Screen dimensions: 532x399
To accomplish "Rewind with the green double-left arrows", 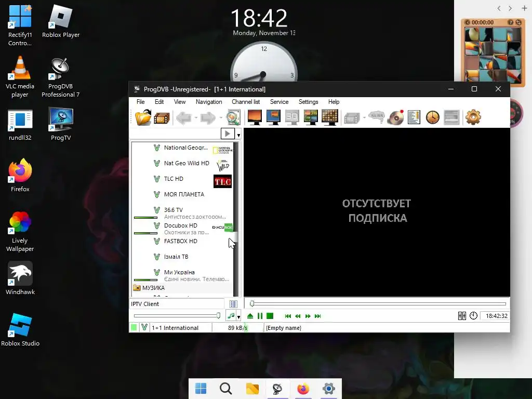I will click(298, 316).
